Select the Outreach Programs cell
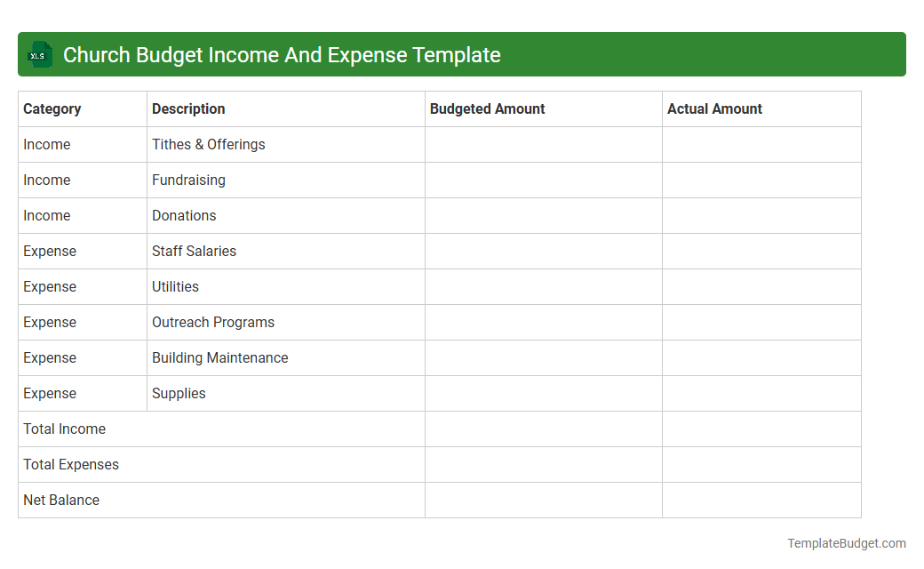This screenshot has width=924, height=569. pos(213,322)
